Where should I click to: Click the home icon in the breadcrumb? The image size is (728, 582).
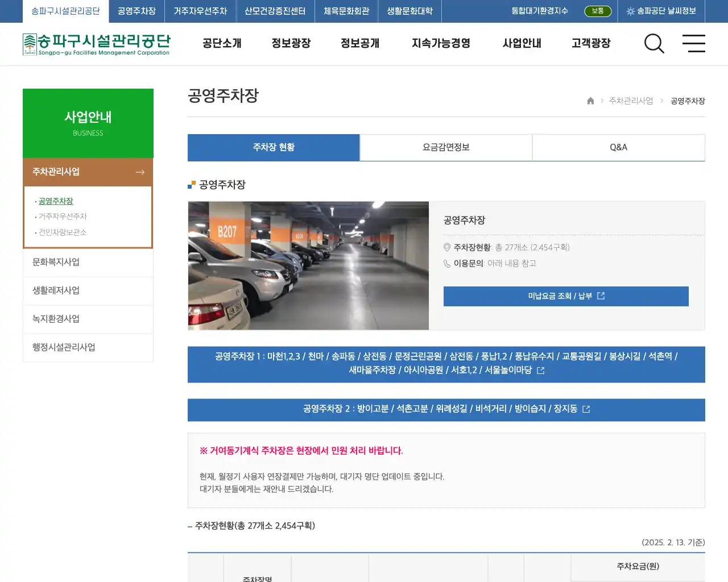(590, 101)
